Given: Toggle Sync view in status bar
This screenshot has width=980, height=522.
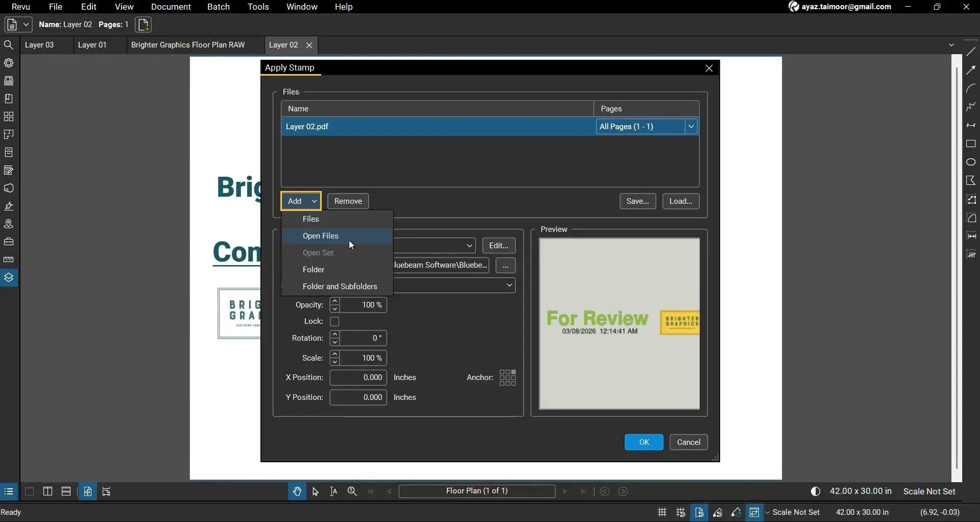Looking at the screenshot, I should [x=755, y=513].
